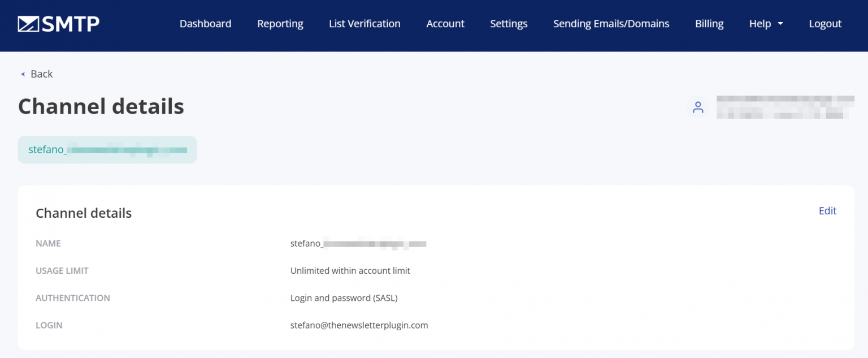This screenshot has height=358, width=868.
Task: Click the Edit link in Channel details
Action: [827, 210]
